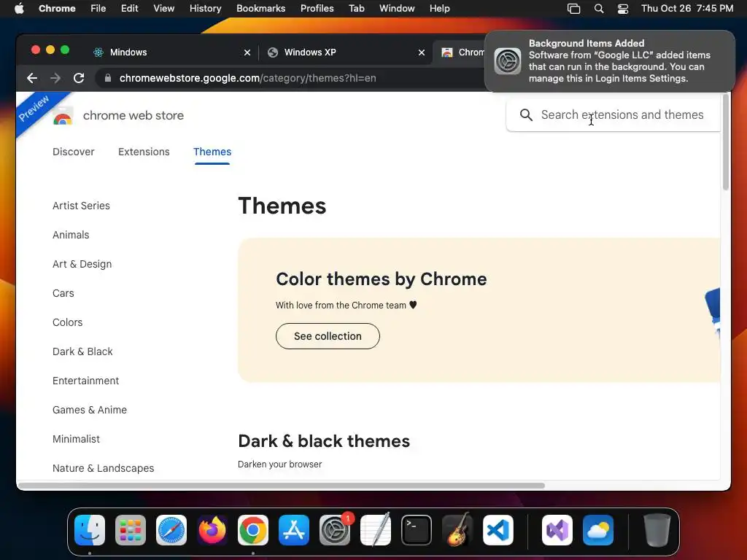Click the horizontal scrollbar of the page

(x=281, y=486)
